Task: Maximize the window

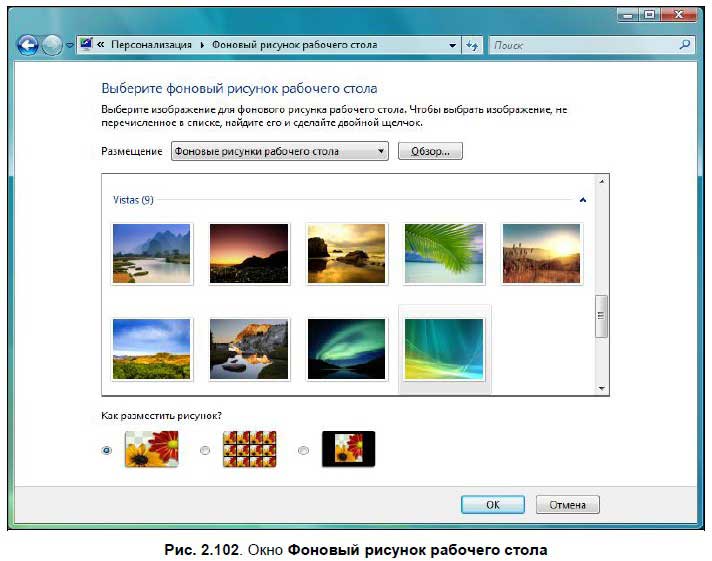Action: [650, 15]
